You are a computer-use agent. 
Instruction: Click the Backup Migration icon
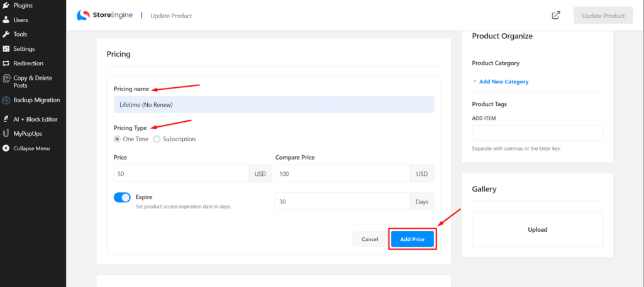pos(6,100)
